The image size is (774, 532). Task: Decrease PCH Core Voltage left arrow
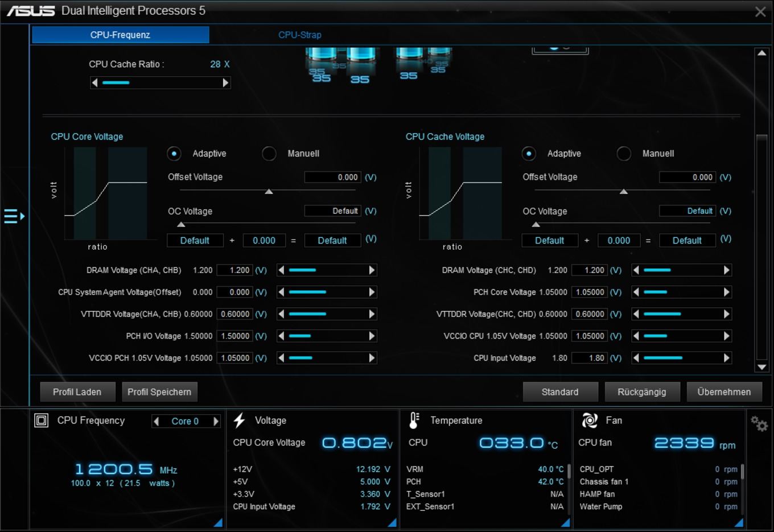pyautogui.click(x=636, y=292)
